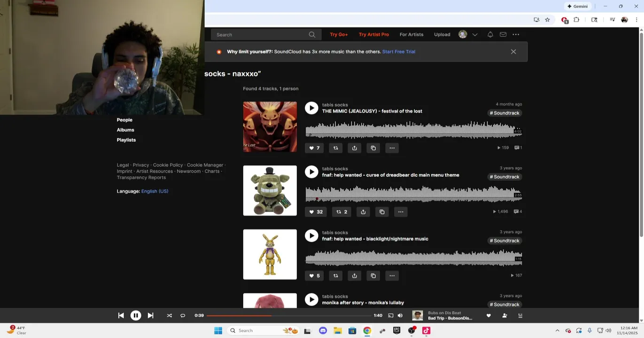644x338 pixels.
Task: Pause the currently playing track
Action: pos(136,316)
